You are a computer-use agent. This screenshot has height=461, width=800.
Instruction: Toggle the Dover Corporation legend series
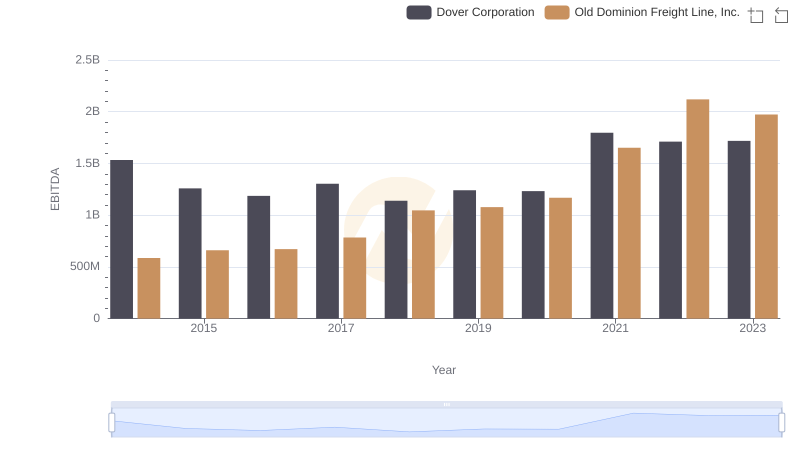[470, 12]
